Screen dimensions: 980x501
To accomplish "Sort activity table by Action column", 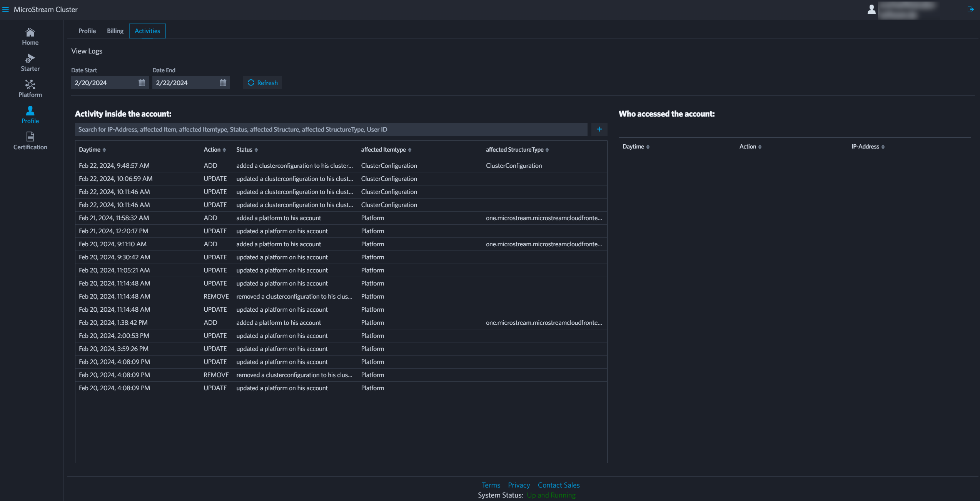I will point(215,150).
